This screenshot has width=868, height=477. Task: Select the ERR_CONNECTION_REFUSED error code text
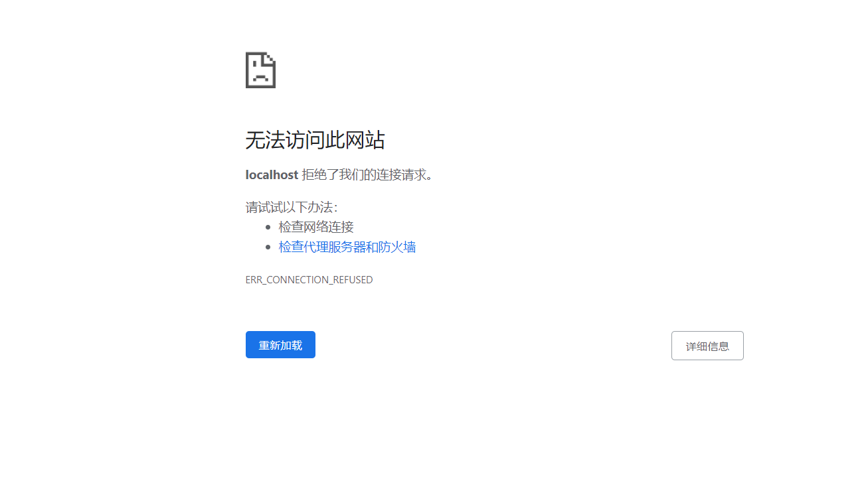(309, 279)
